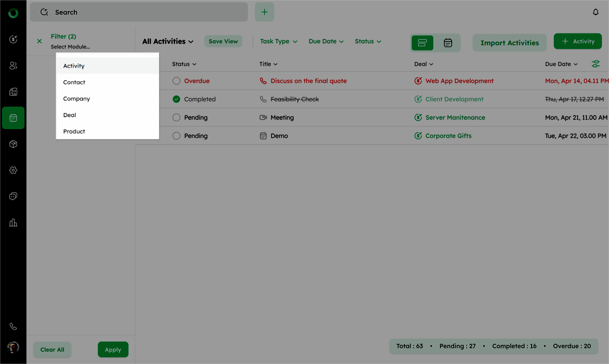Open the Due Date filter dropdown
Image resolution: width=609 pixels, height=364 pixels.
click(x=326, y=41)
